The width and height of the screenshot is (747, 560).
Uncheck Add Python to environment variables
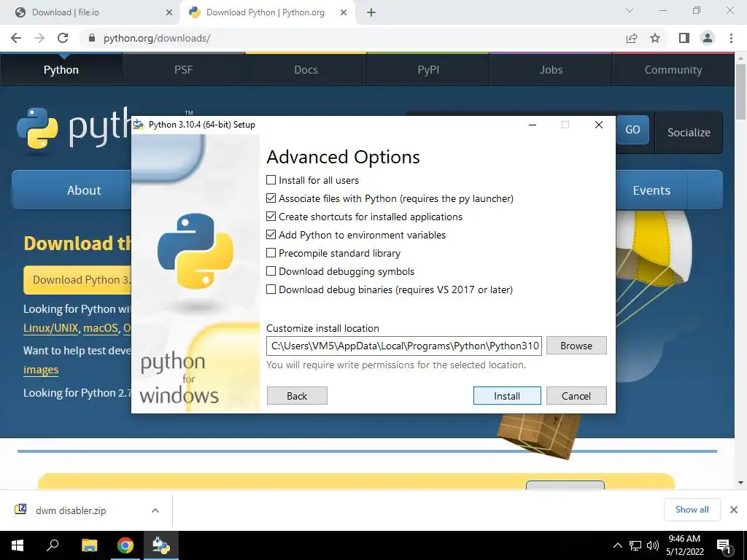(271, 235)
